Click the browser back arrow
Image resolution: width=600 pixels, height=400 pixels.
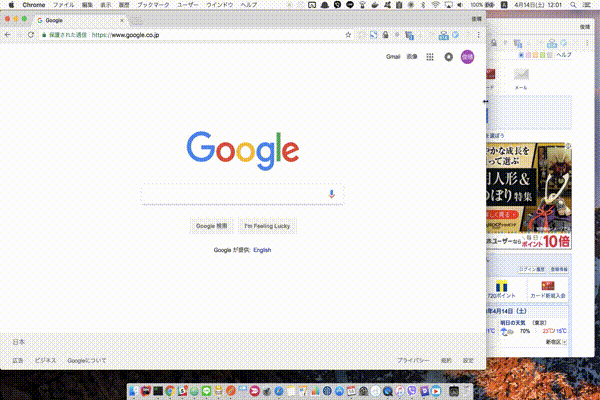pyautogui.click(x=8, y=35)
